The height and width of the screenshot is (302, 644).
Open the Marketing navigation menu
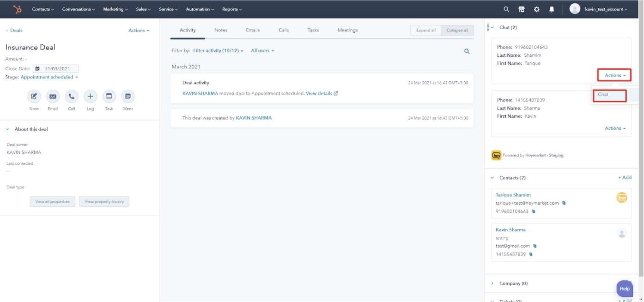(x=115, y=9)
